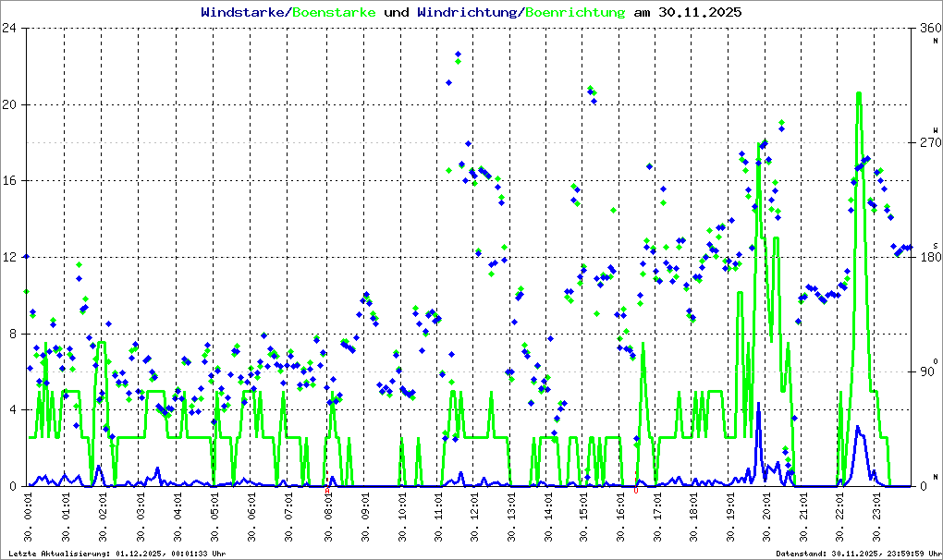
Task: Click the "16" label on left axis
Action: click(9, 181)
